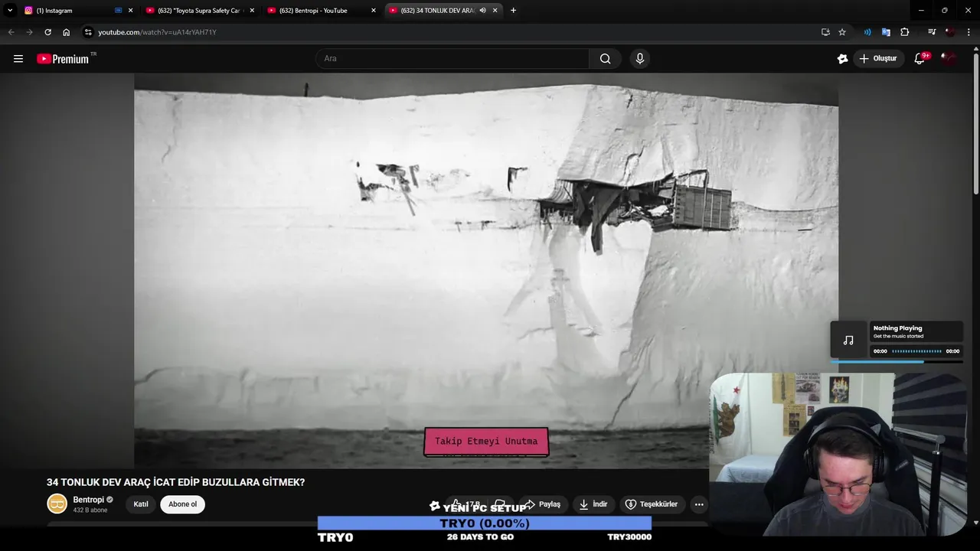Start voice search with the microphone icon

tap(640, 59)
